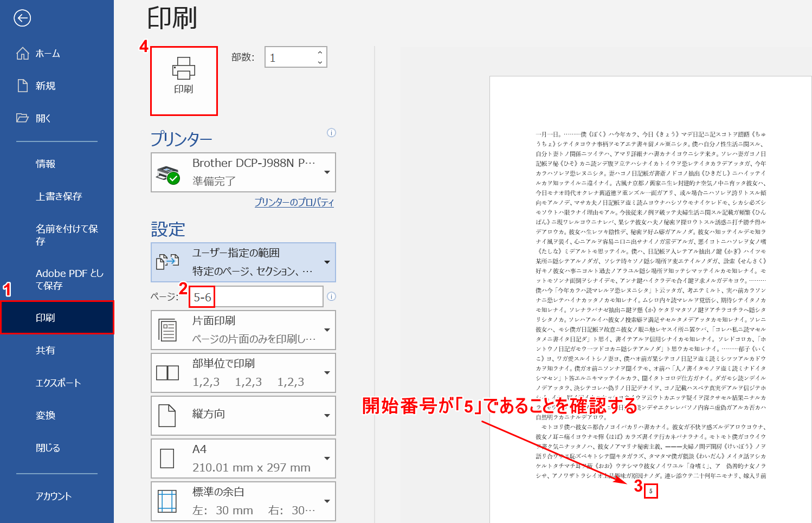Click the one-sided printing page icon
The image size is (812, 523).
click(x=167, y=330)
